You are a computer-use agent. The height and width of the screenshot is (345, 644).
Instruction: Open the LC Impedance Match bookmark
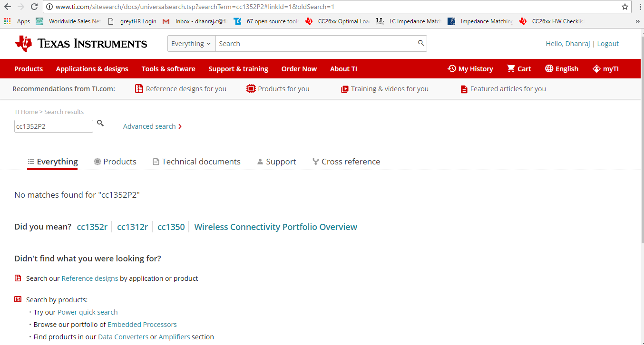[x=409, y=21]
